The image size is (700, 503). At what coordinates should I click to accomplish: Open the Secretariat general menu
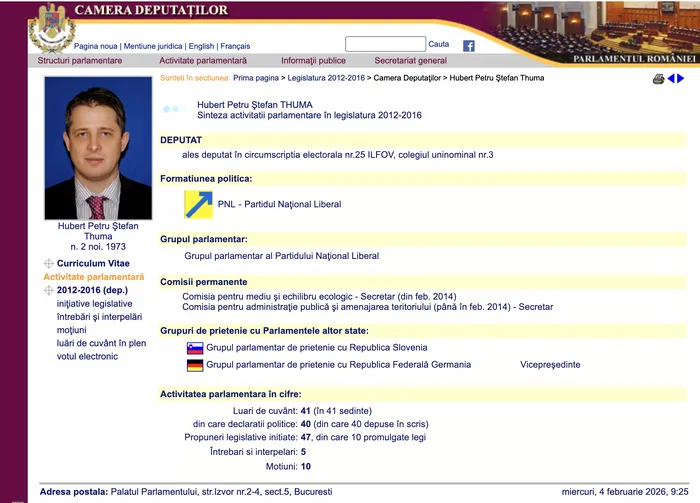click(x=410, y=61)
